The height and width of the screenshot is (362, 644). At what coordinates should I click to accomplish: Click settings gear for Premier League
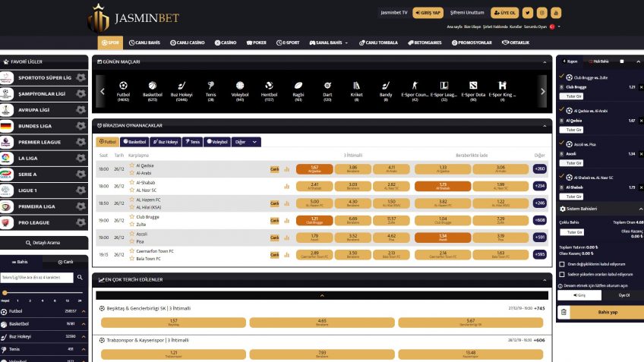coord(81,142)
